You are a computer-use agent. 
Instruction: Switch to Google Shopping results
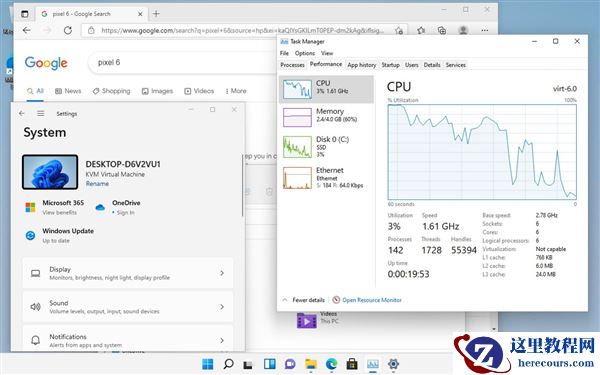111,91
